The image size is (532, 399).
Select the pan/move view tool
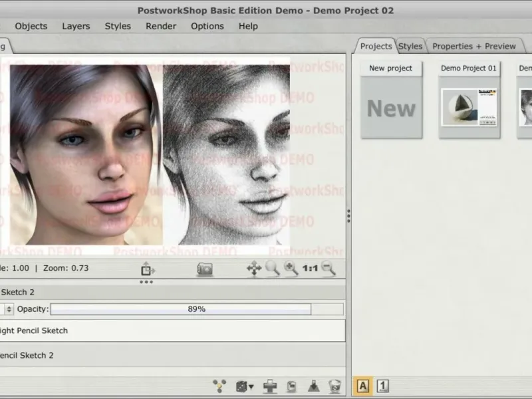[x=253, y=269]
